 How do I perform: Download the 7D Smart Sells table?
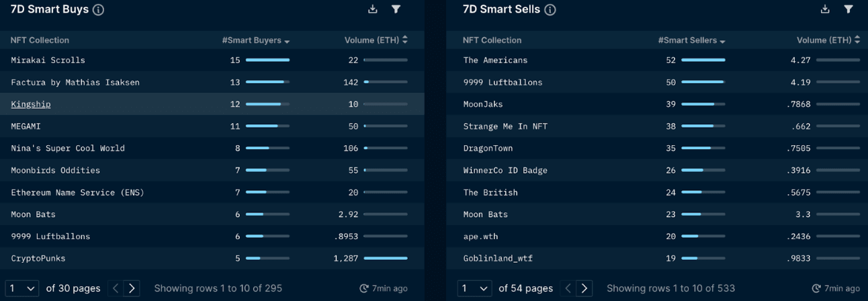(825, 9)
